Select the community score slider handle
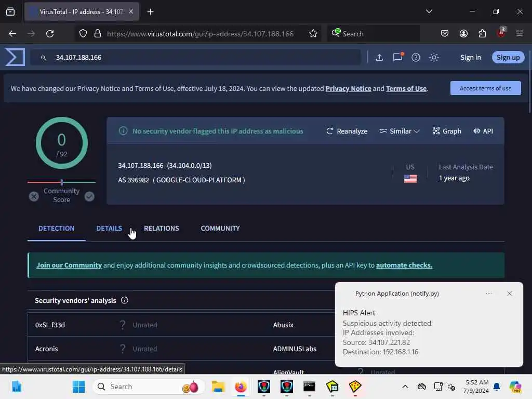Screen dimensions: 532x399 [x=62, y=182]
